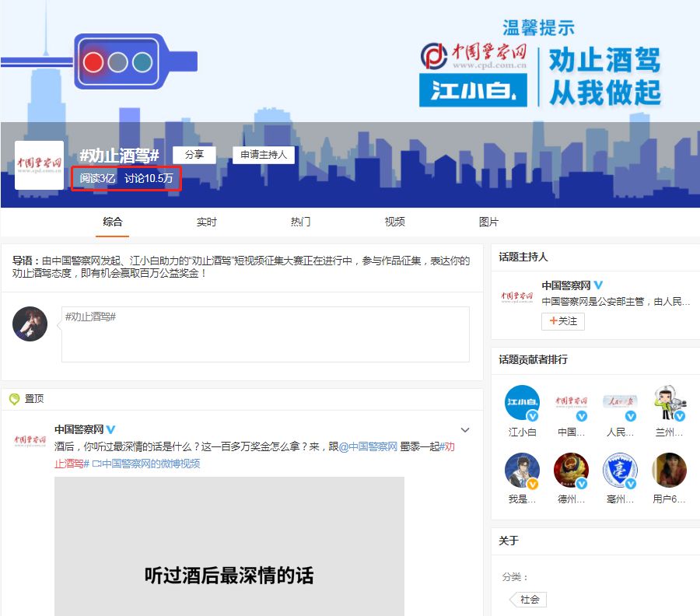Screen dimensions: 700x616
Task: Click the 中国警察网 avatar on the pinned post
Action: [30, 440]
